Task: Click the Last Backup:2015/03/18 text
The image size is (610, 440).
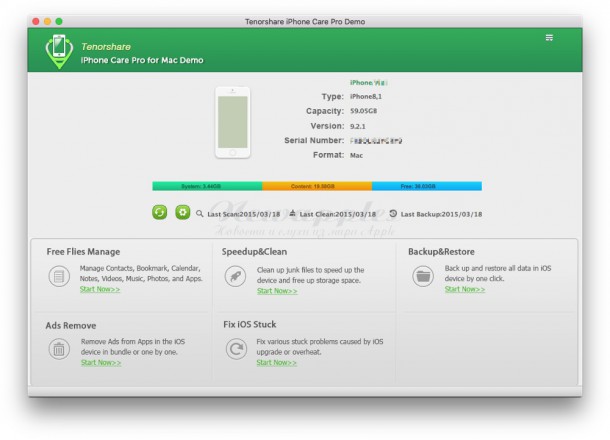Action: coord(441,214)
